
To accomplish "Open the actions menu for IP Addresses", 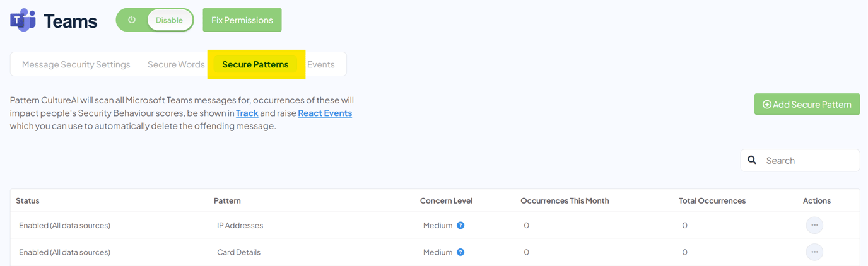I will pos(814,225).
